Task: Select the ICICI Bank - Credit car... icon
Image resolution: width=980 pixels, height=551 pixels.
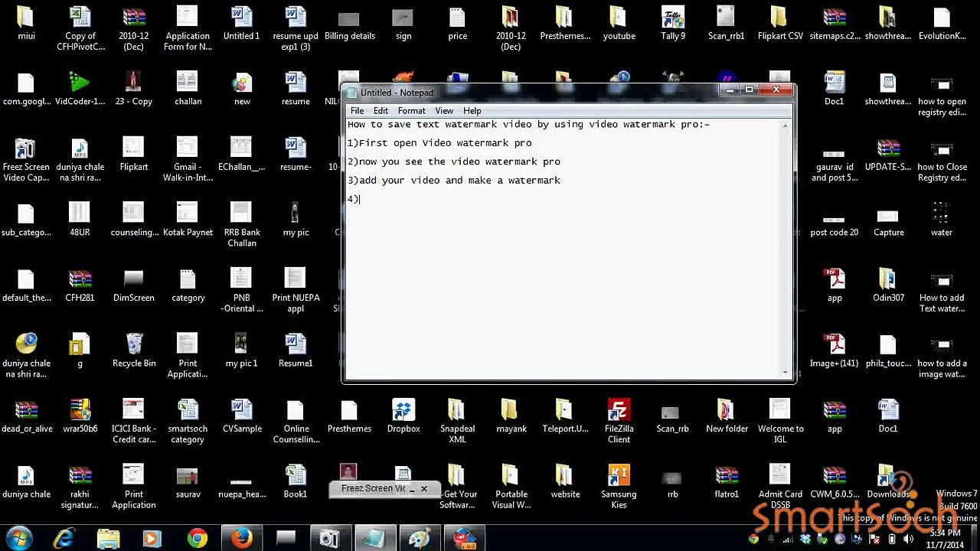Action: [134, 421]
